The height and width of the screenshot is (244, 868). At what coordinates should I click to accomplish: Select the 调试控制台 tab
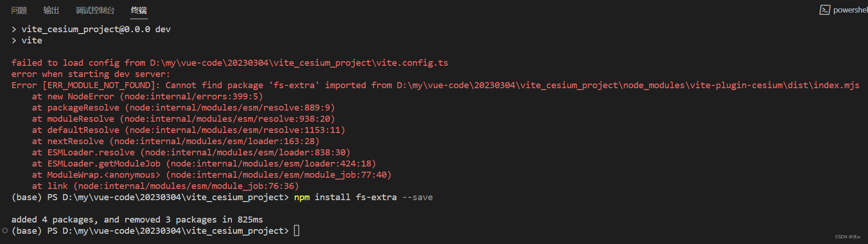95,10
